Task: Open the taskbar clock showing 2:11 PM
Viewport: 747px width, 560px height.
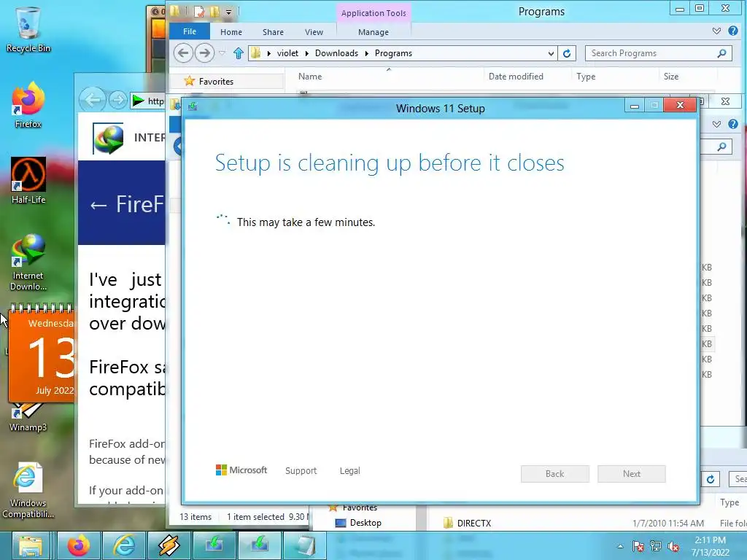Action: click(711, 546)
